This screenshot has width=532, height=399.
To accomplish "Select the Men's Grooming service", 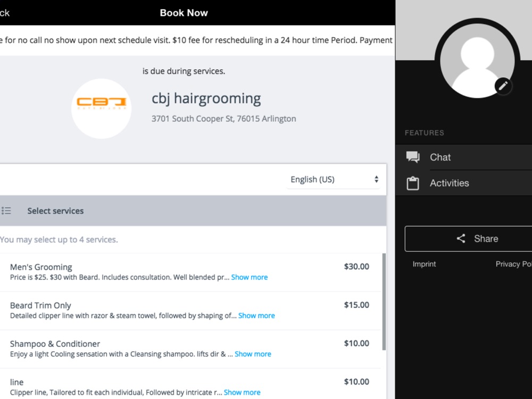I will click(190, 272).
